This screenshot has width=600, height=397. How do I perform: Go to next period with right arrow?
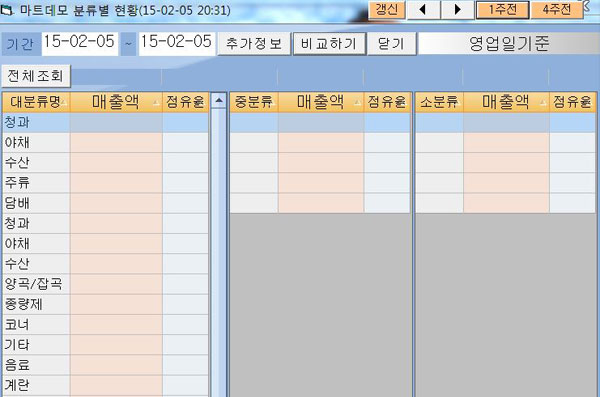pos(458,10)
